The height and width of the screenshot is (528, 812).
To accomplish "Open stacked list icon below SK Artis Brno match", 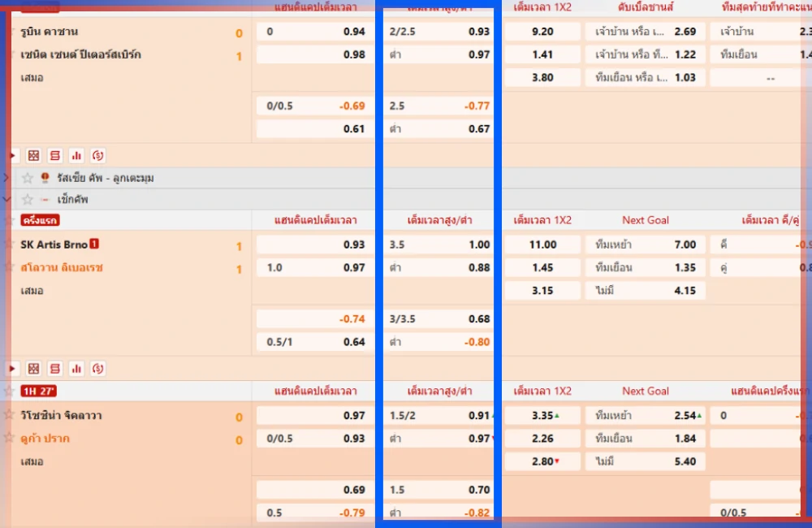I will (55, 369).
